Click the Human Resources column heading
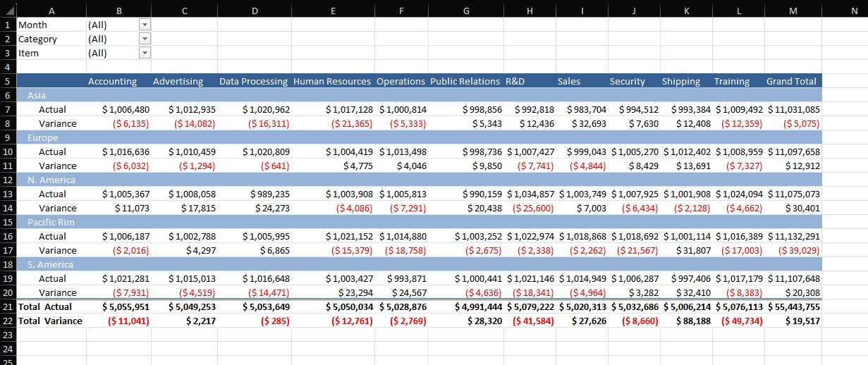This screenshot has height=365, width=868. [331, 81]
